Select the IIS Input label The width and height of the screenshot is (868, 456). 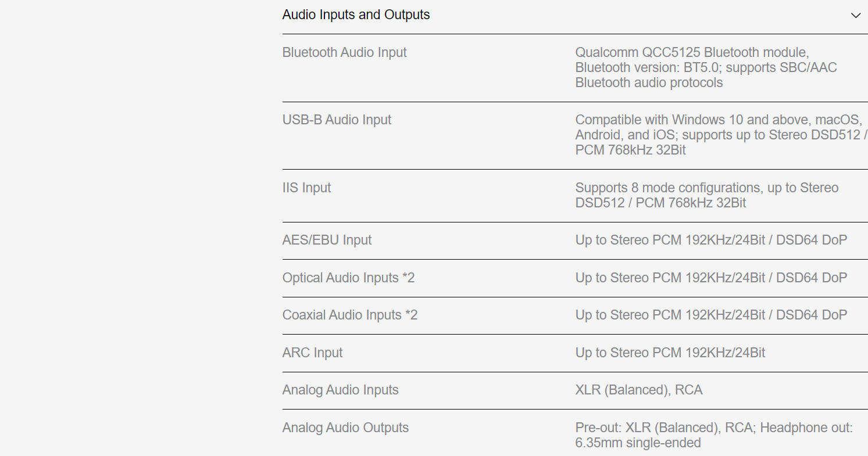[306, 188]
